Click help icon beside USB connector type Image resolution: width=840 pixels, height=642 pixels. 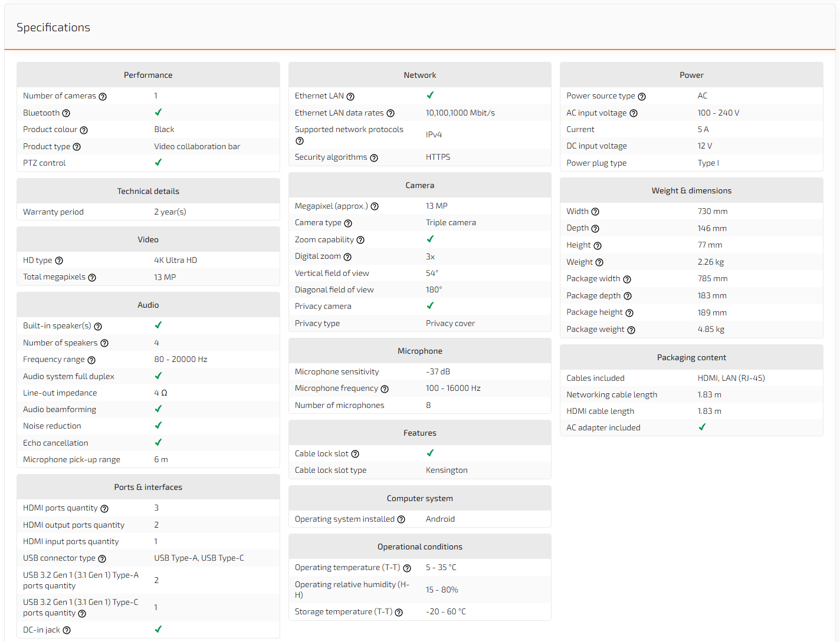tap(102, 559)
